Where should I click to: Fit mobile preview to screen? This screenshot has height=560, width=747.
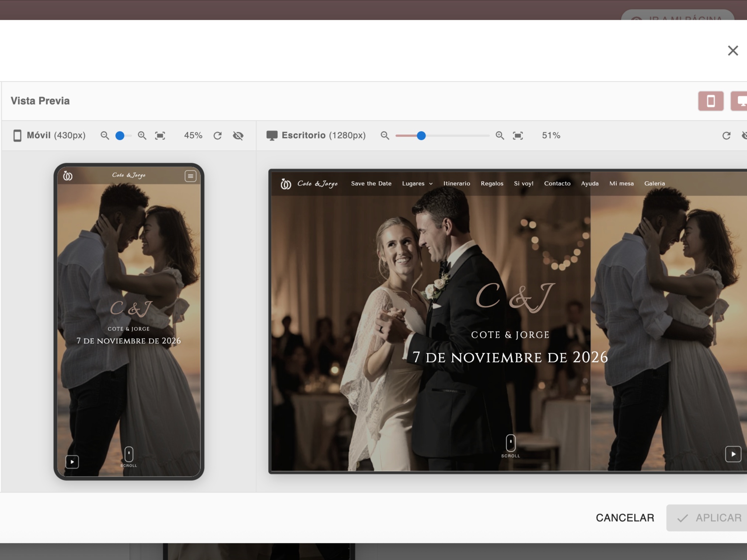pos(160,136)
